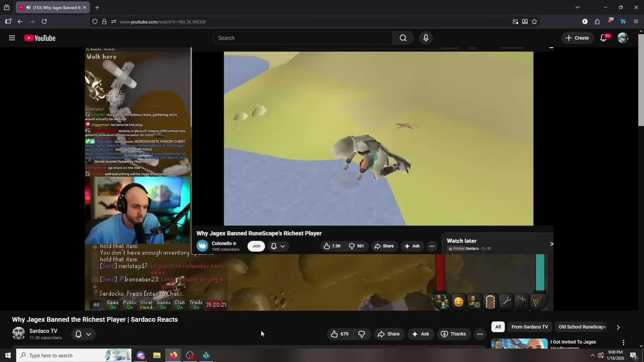Click the video player to pause
This screenshot has width=644, height=362.
pos(319,178)
